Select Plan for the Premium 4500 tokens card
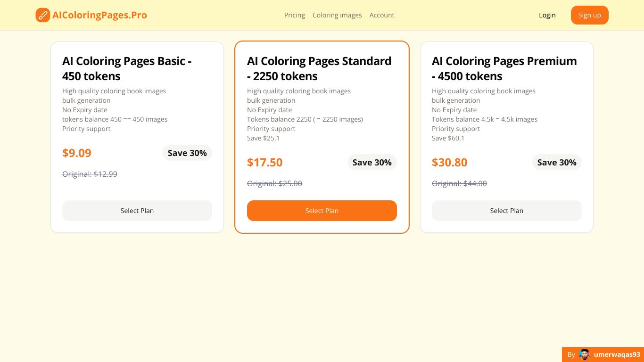The image size is (644, 362). point(507,211)
